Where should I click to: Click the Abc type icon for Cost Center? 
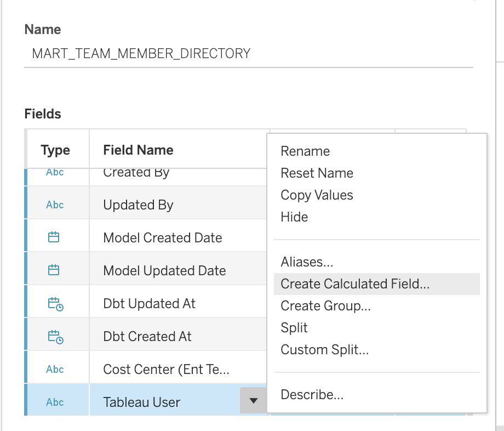[x=55, y=370]
